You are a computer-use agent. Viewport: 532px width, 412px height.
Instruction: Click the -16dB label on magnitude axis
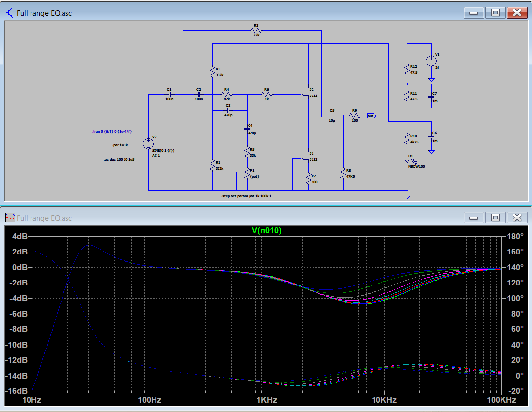(16, 391)
